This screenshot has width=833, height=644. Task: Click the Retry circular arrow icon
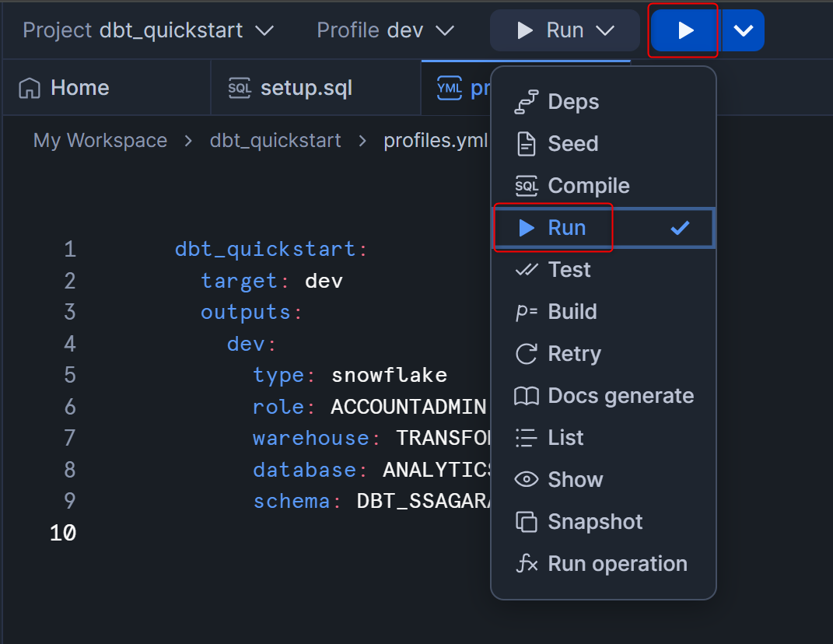[527, 354]
